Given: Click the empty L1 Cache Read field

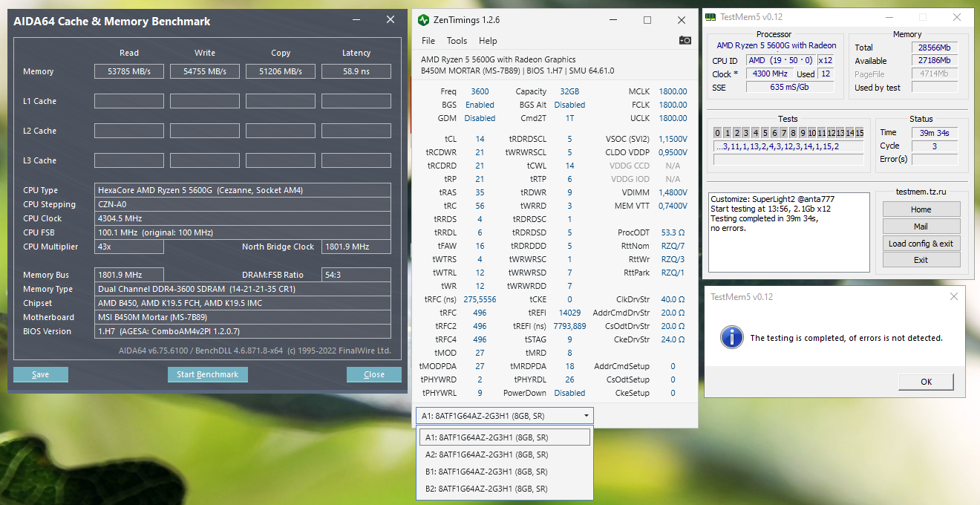Looking at the screenshot, I should point(128,101).
